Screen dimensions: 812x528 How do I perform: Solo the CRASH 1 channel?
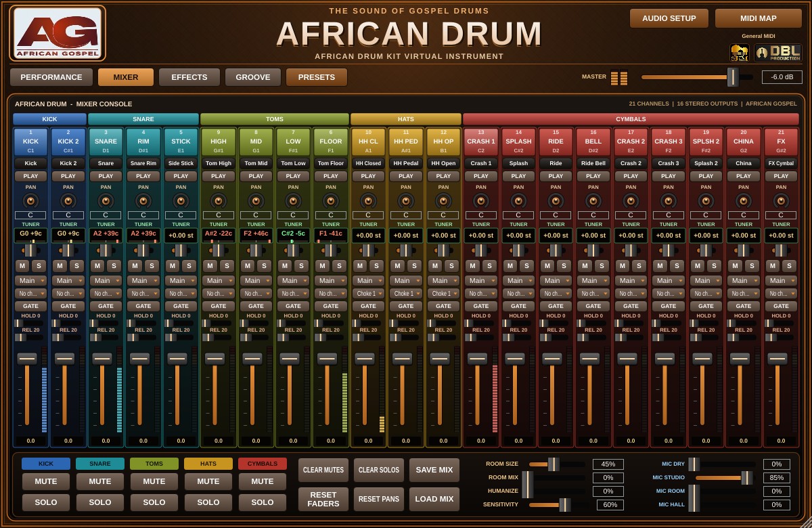(x=489, y=266)
